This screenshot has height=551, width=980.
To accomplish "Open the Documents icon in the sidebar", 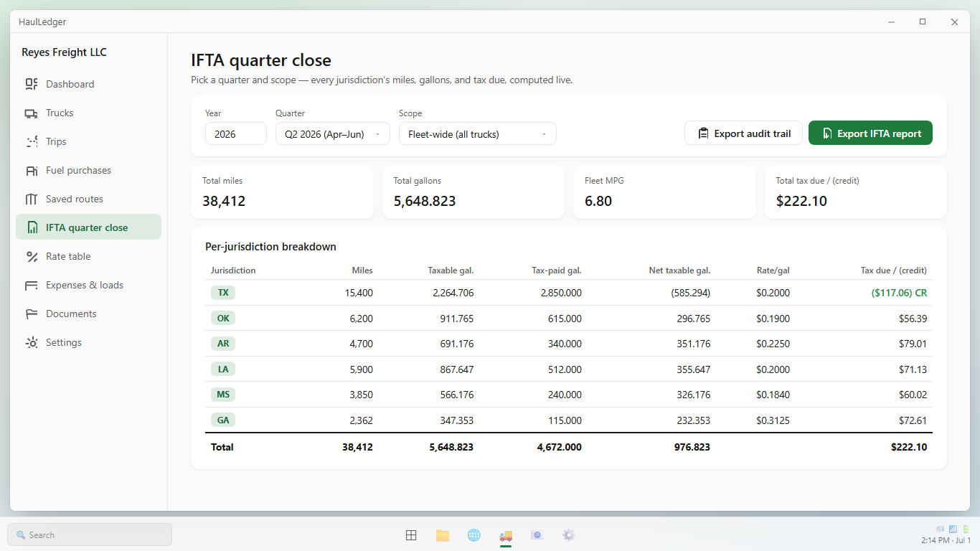I will coord(32,314).
